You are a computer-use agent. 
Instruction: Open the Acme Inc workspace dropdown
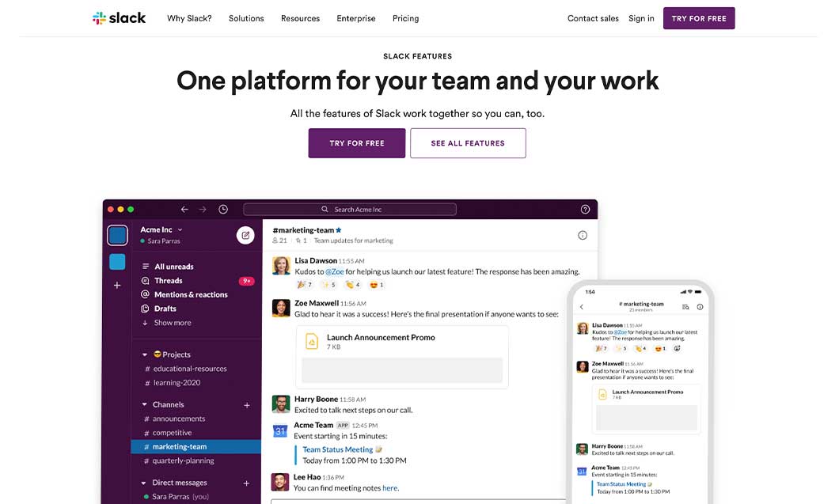point(161,229)
